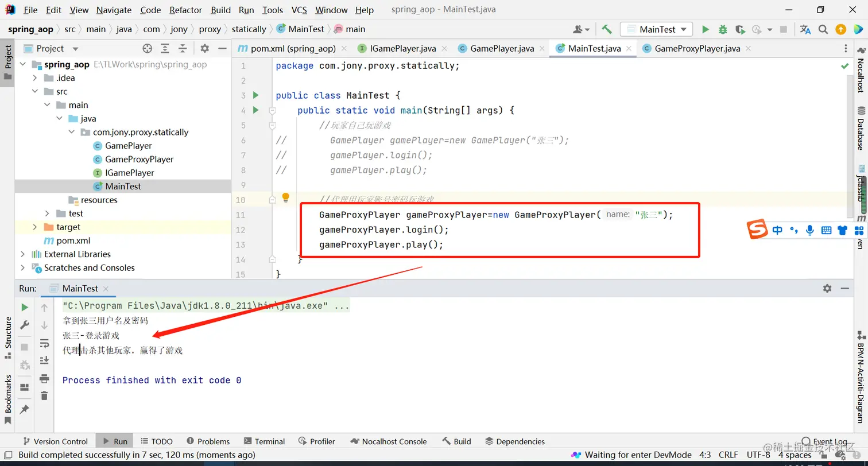
Task: Open the Refactor menu
Action: (x=186, y=10)
